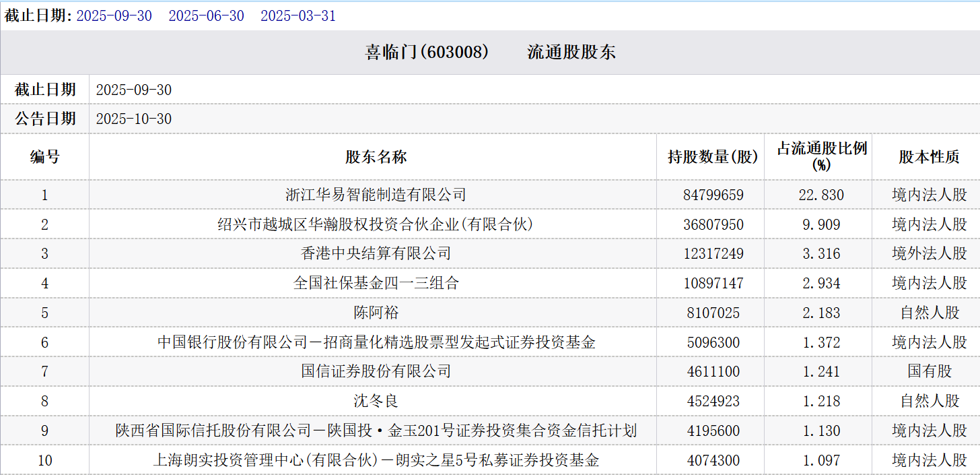980x475 pixels.
Task: Click shareholder name 陈阿裕
Action: point(376,313)
